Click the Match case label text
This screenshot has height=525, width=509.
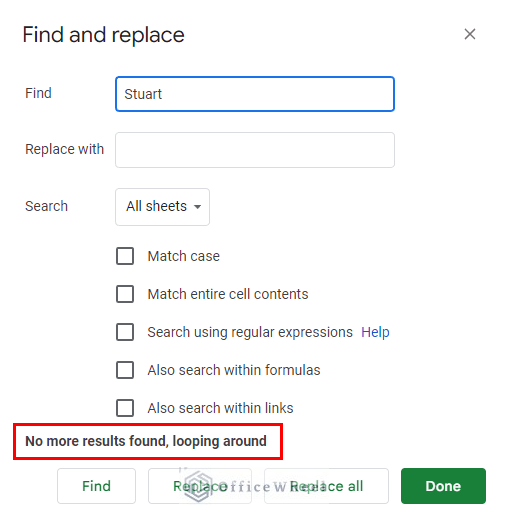[184, 256]
